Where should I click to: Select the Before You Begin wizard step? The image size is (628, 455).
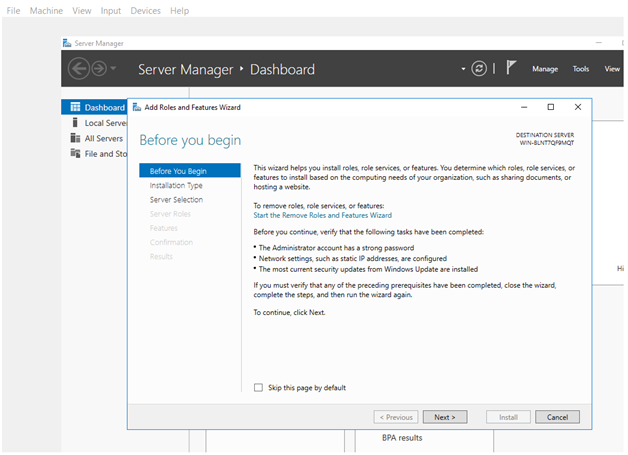(190, 171)
